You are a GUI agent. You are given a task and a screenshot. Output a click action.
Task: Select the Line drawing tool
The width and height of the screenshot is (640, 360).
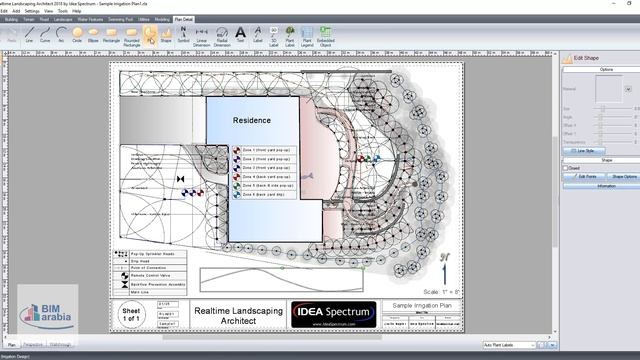(29, 35)
